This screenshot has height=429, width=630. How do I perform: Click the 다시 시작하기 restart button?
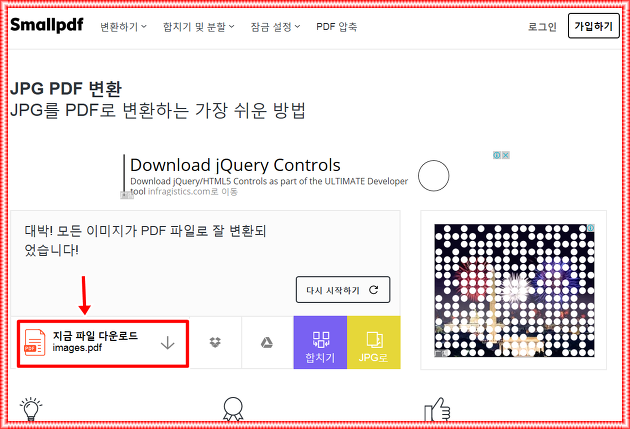pos(343,290)
